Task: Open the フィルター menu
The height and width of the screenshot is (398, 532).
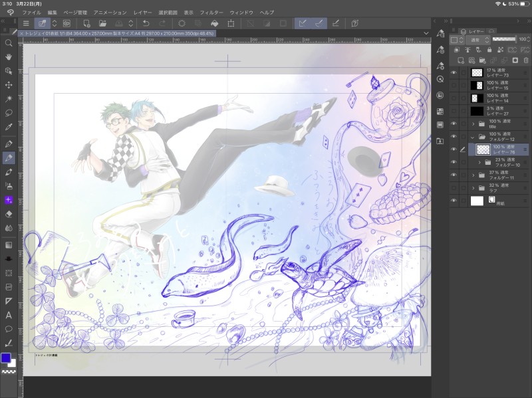Action: tap(211, 13)
